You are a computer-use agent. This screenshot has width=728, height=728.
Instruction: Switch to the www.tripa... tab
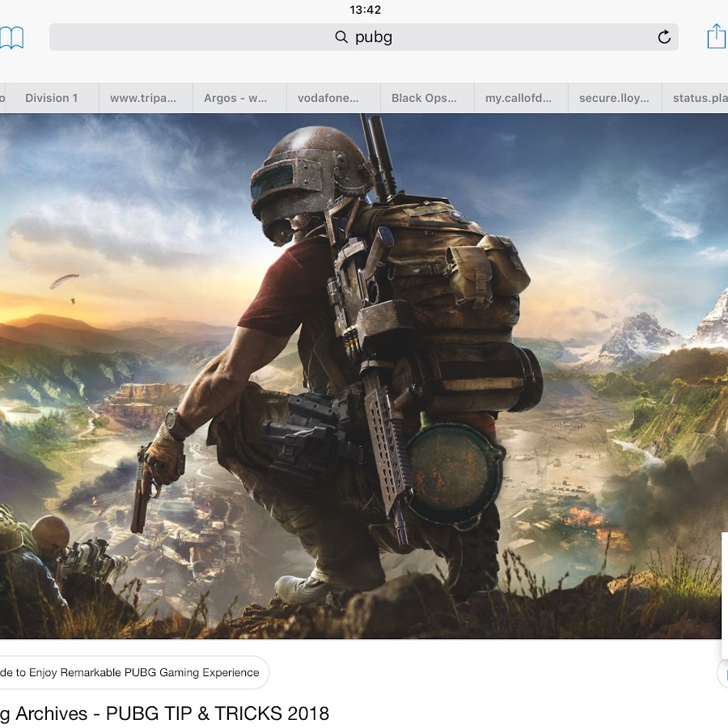pos(143,98)
